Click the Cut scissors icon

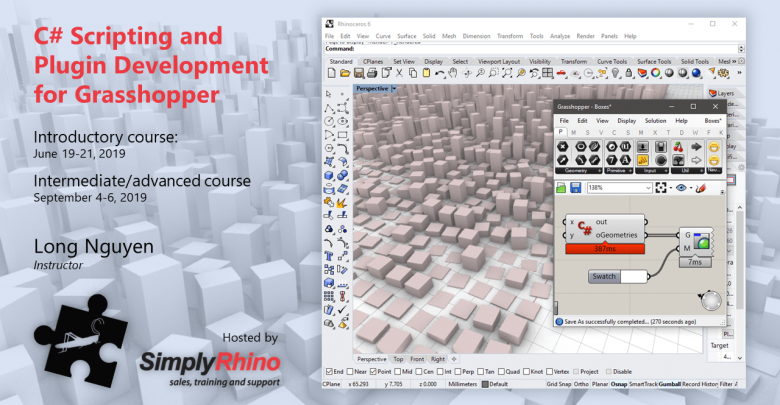click(399, 73)
